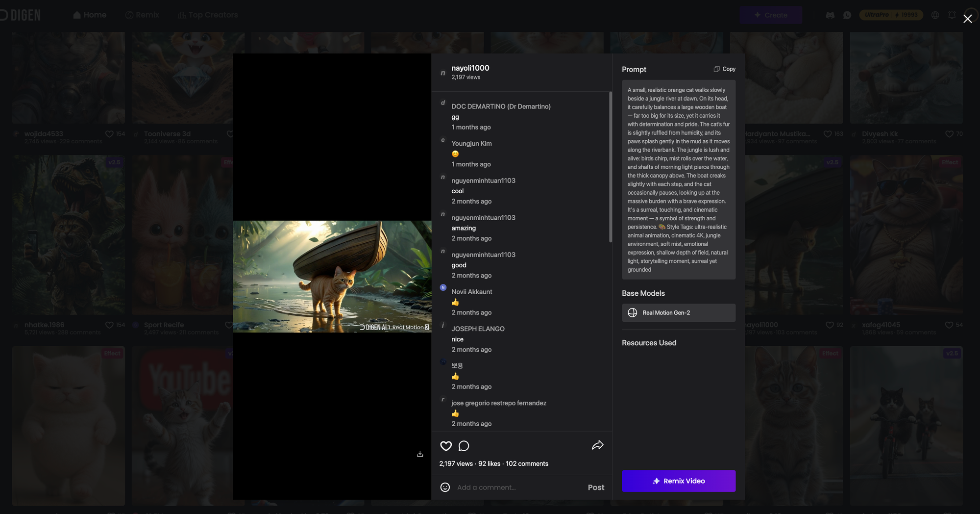Viewport: 980px width, 514px height.
Task: Click nguyenminhtuan1103 'cool' comment author
Action: [483, 181]
